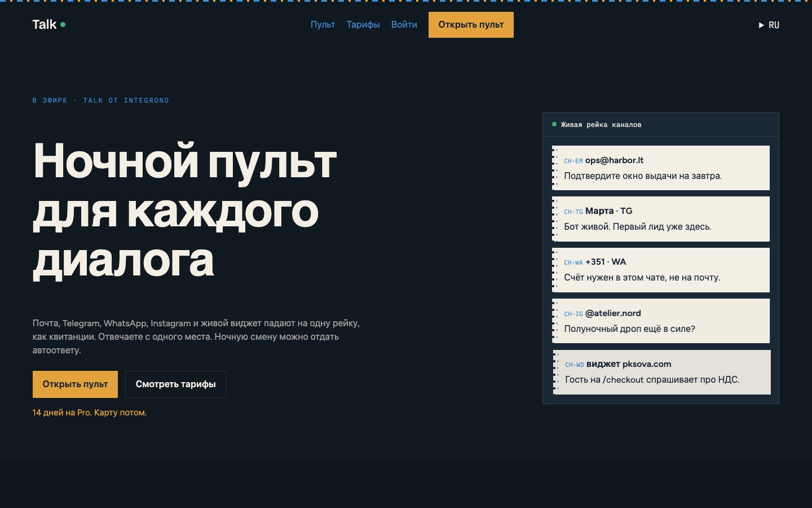
Task: Select the @atelier.nord Instagram message
Action: [x=661, y=321]
